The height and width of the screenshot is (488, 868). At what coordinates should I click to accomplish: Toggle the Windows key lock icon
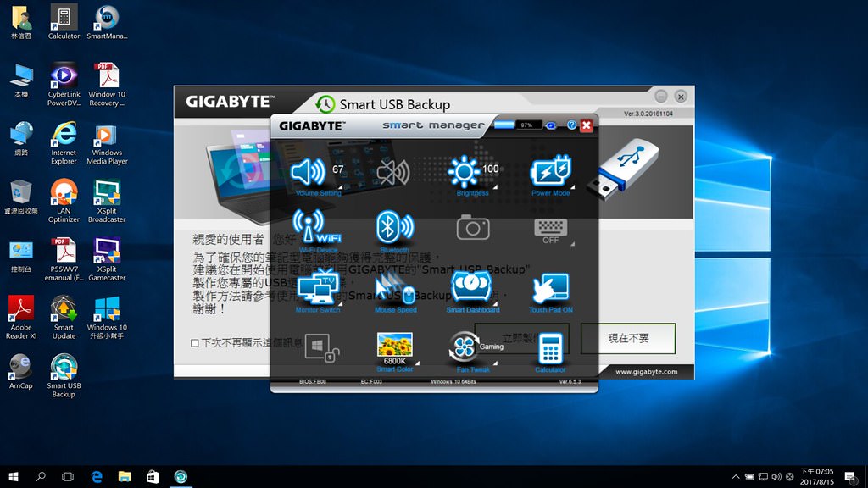(x=321, y=347)
